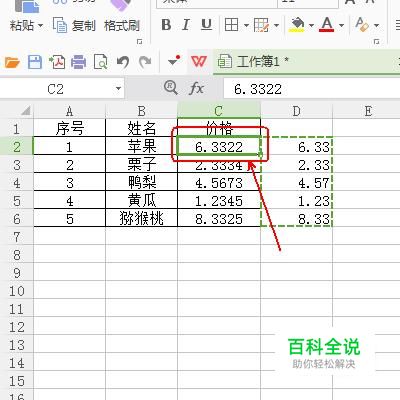Expand the draw border dropdown arrow

click(x=276, y=25)
